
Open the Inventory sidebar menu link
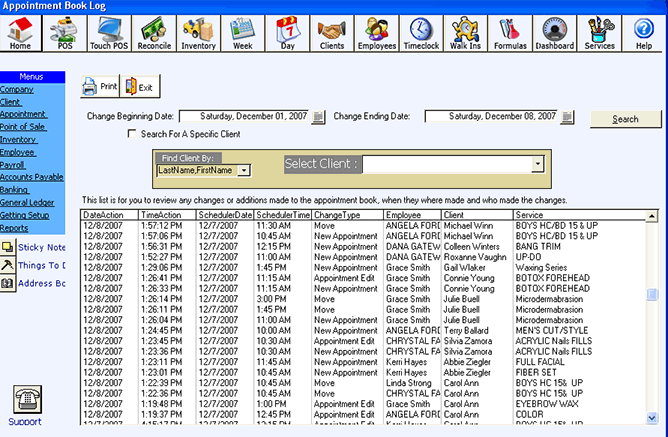(19, 139)
